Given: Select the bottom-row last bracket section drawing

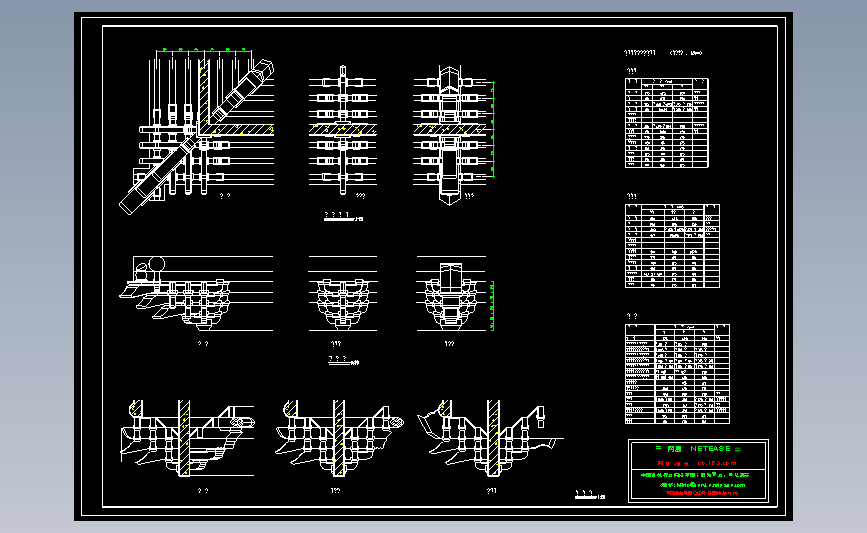Looking at the screenshot, I should tap(490, 438).
